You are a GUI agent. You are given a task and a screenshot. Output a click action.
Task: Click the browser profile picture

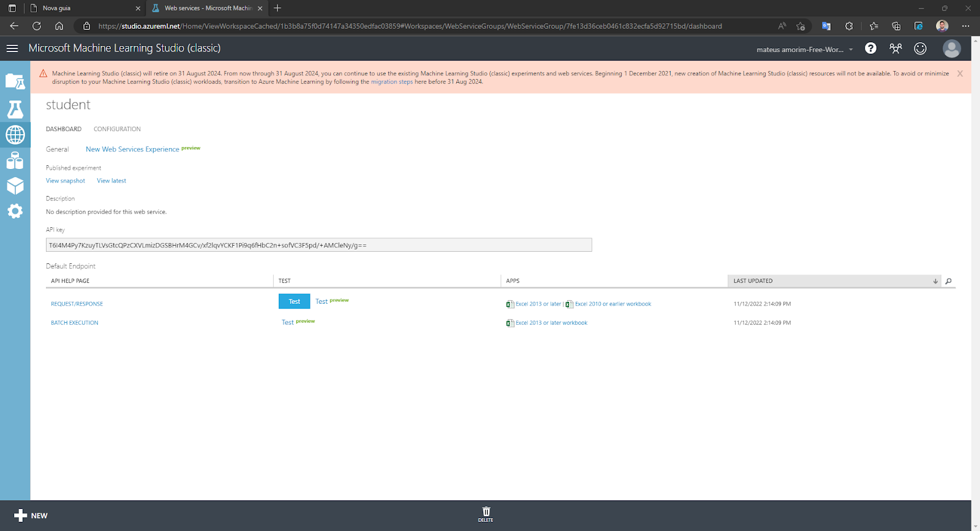[942, 26]
